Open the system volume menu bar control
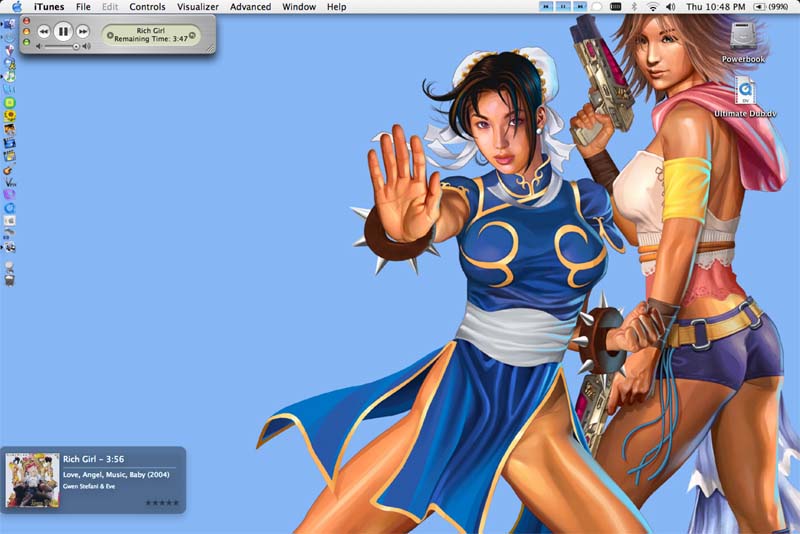 point(671,7)
